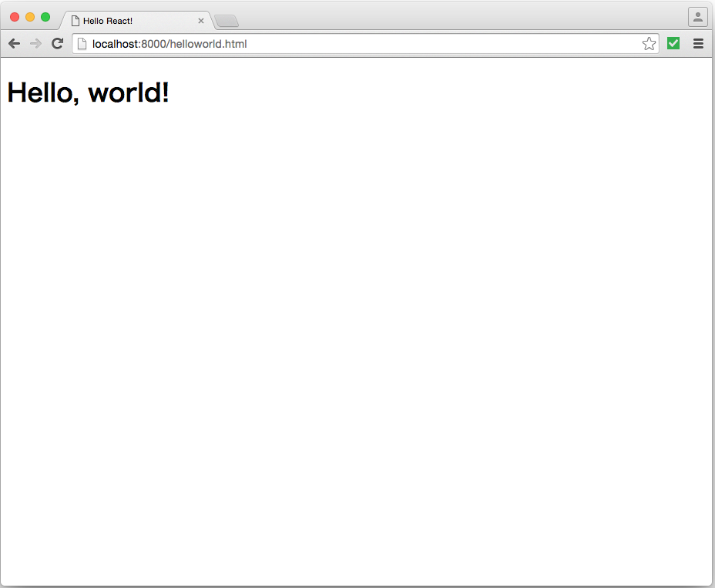Minimize the window with yellow button

pos(30,17)
